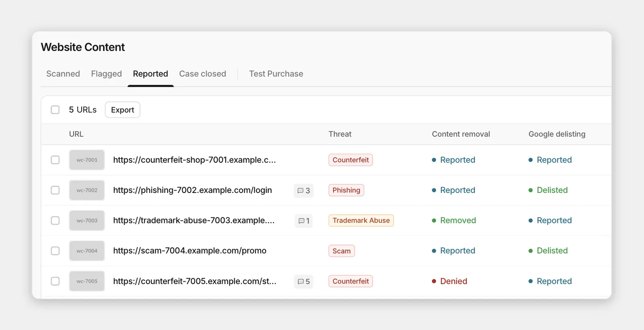Click the Phishing threat tag
The height and width of the screenshot is (330, 644).
point(346,190)
